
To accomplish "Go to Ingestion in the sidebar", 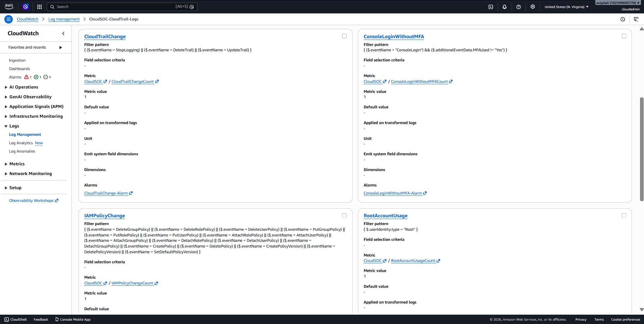I will point(17,60).
